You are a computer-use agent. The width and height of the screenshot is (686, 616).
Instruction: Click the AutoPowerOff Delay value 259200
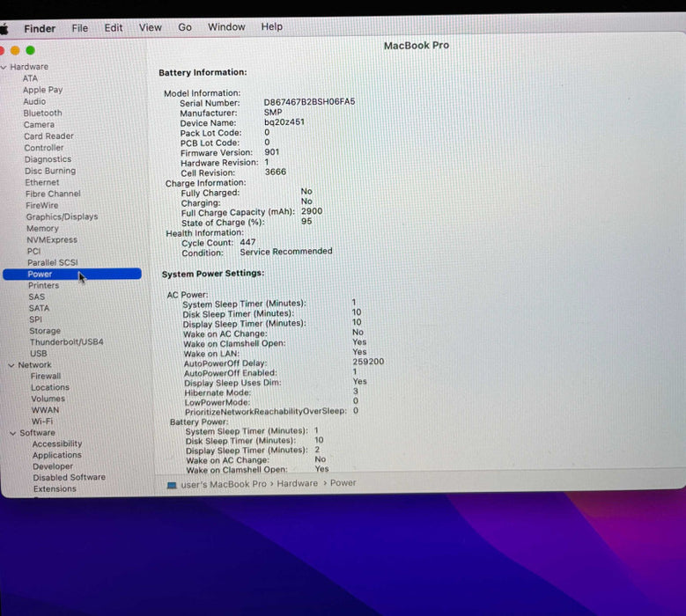click(x=368, y=362)
